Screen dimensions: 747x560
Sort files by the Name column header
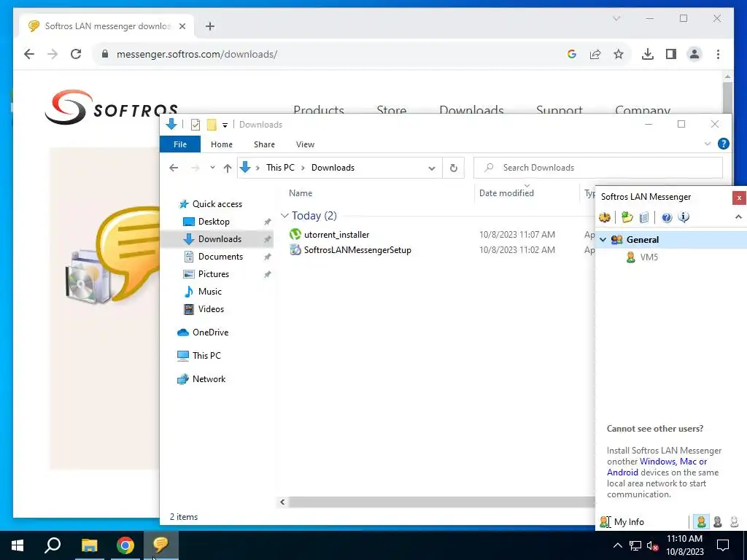pos(301,192)
